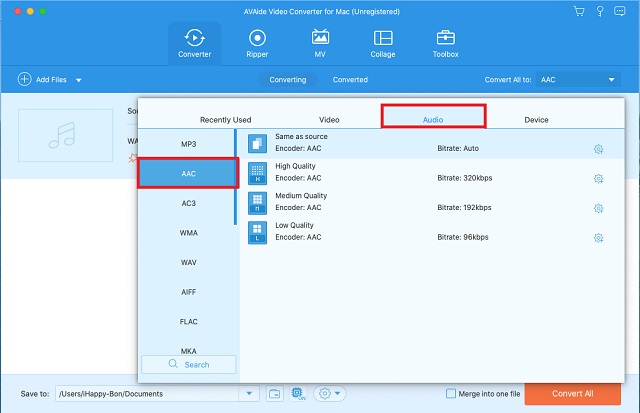
Task: Click Bitrate: Auto text
Action: pyautogui.click(x=458, y=149)
